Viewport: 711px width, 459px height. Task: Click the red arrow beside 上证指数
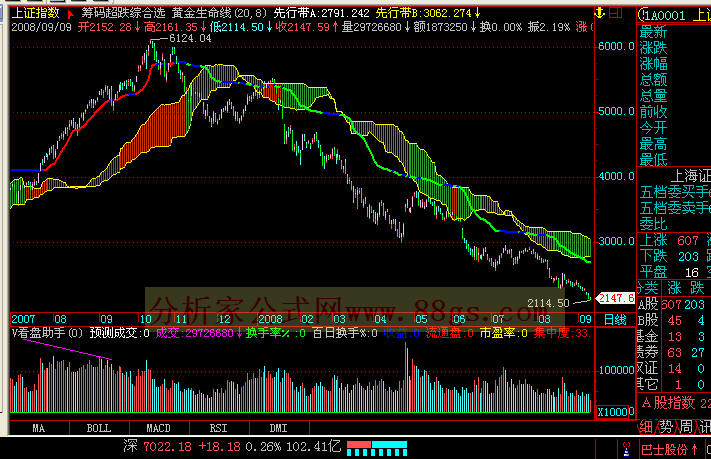[70, 14]
